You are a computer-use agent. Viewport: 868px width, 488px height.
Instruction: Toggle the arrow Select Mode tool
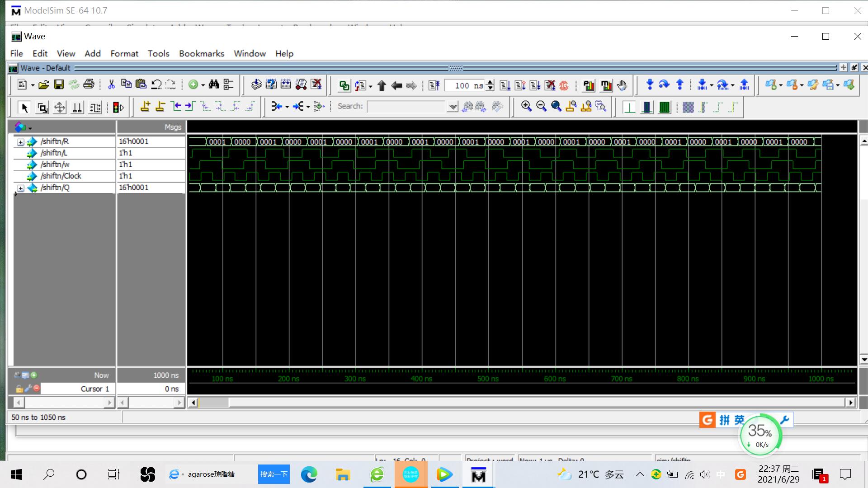(25, 108)
